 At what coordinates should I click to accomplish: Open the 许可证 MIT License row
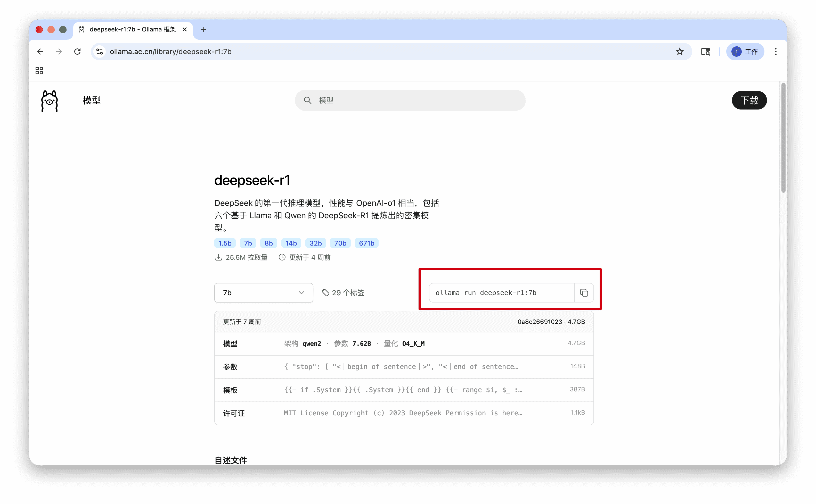point(404,413)
